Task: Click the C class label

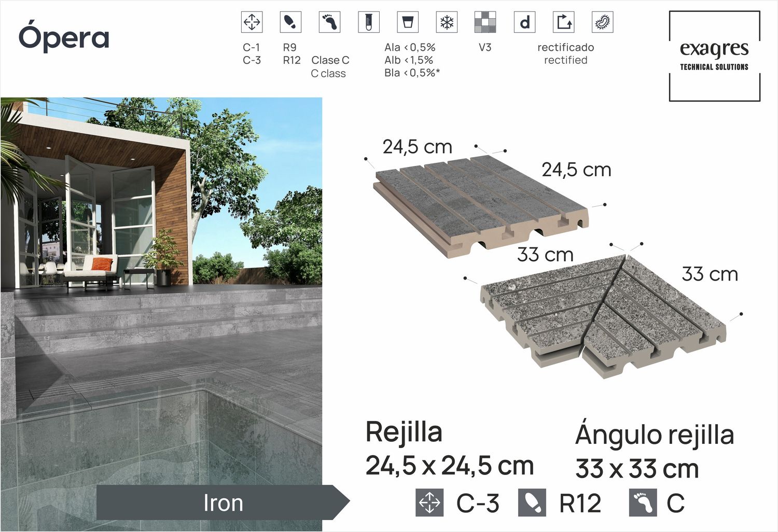Action: click(x=328, y=74)
